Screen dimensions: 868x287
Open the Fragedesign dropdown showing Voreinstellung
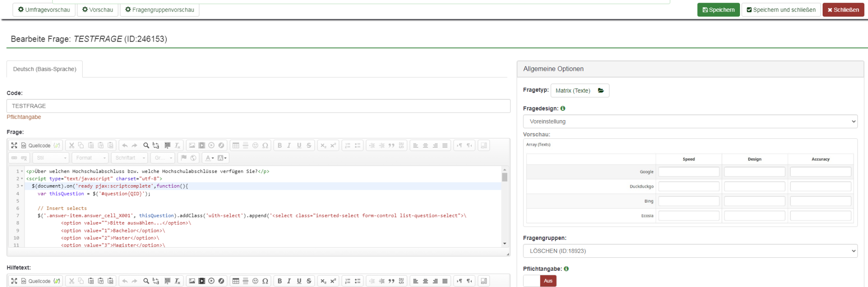coord(690,121)
